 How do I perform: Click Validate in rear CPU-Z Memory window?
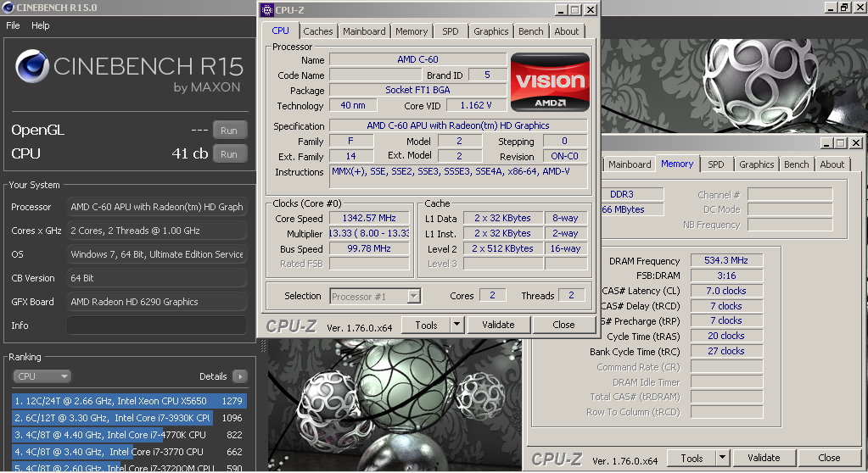(x=764, y=458)
